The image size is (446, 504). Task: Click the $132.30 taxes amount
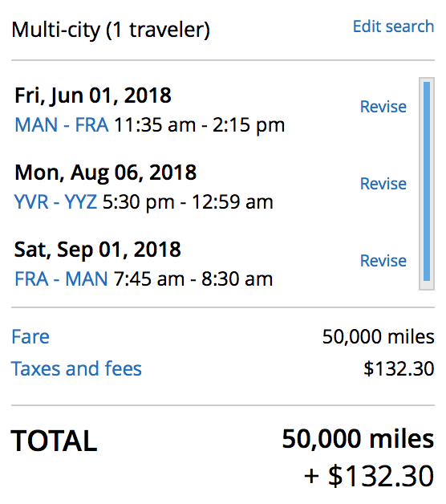tap(399, 368)
